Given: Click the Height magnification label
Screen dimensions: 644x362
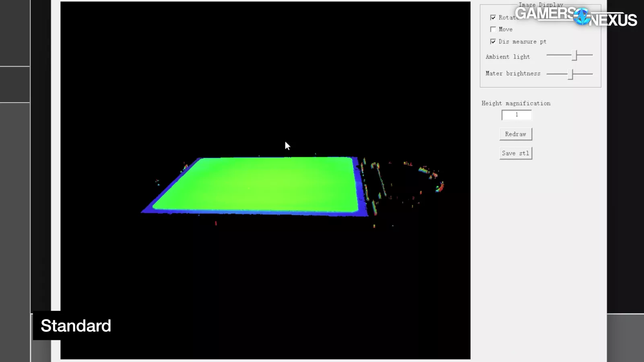Looking at the screenshot, I should (x=516, y=103).
